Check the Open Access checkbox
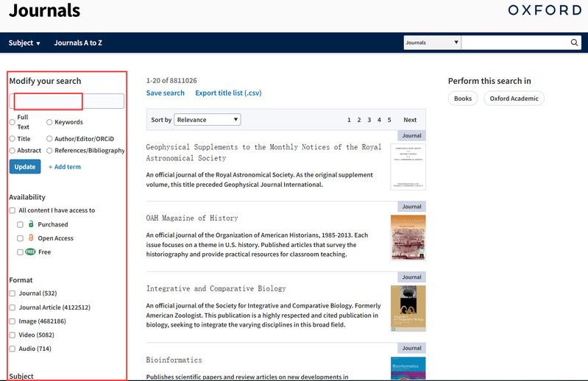This screenshot has height=381, width=588. click(21, 238)
